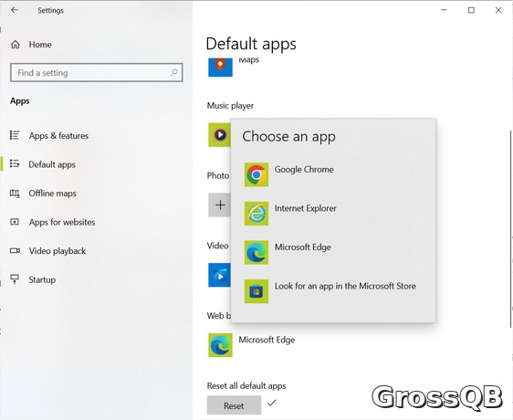Choose Microsoft Edge in Choose an app popup

[333, 252]
